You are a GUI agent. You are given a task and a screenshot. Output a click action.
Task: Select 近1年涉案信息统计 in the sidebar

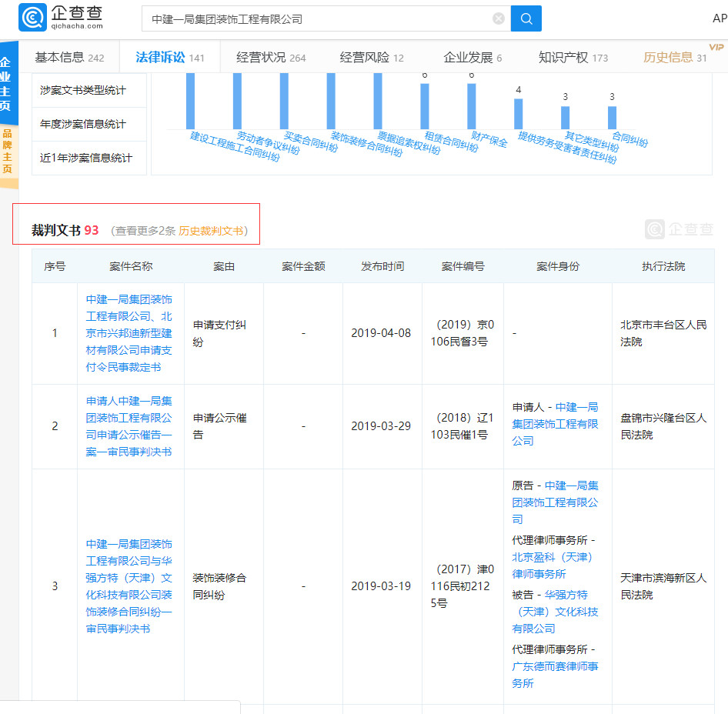click(x=89, y=158)
